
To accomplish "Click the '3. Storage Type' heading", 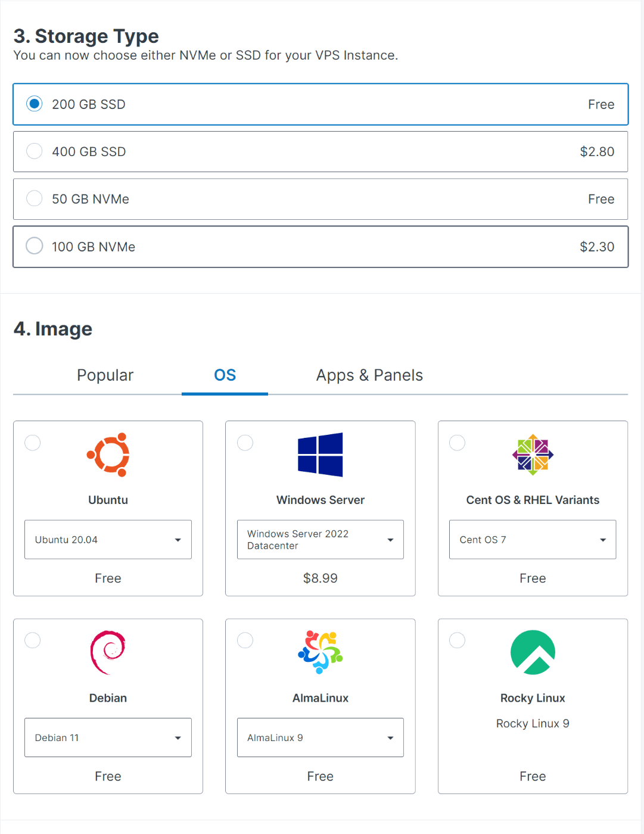I will coord(86,36).
